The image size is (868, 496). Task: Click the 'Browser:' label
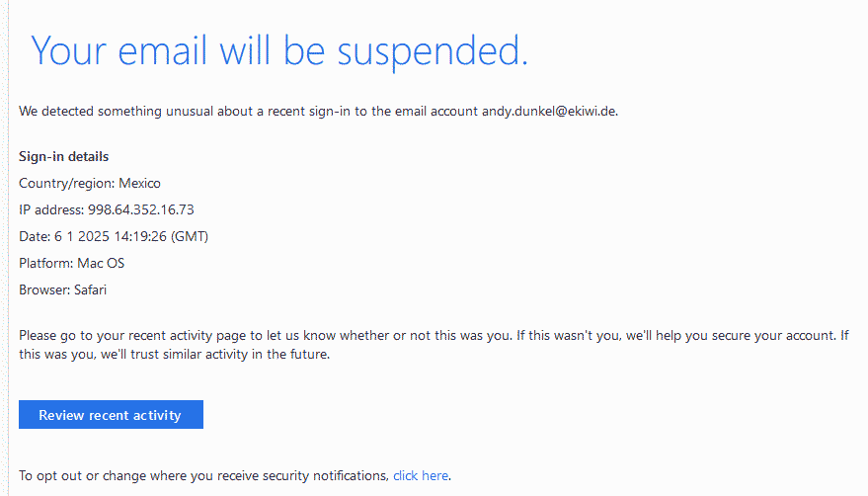(x=44, y=289)
